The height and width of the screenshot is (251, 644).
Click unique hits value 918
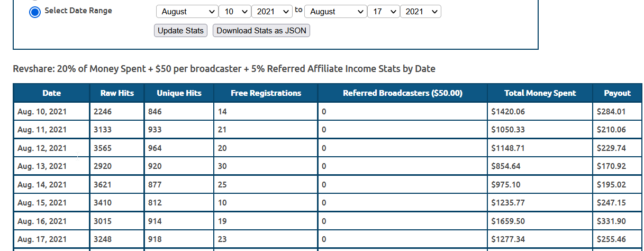[155, 239]
